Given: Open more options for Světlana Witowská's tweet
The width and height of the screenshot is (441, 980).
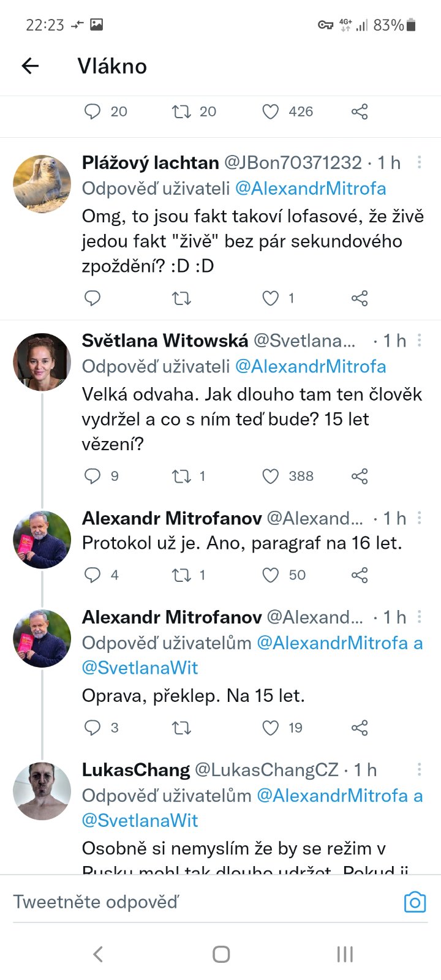Looking at the screenshot, I should 419,341.
